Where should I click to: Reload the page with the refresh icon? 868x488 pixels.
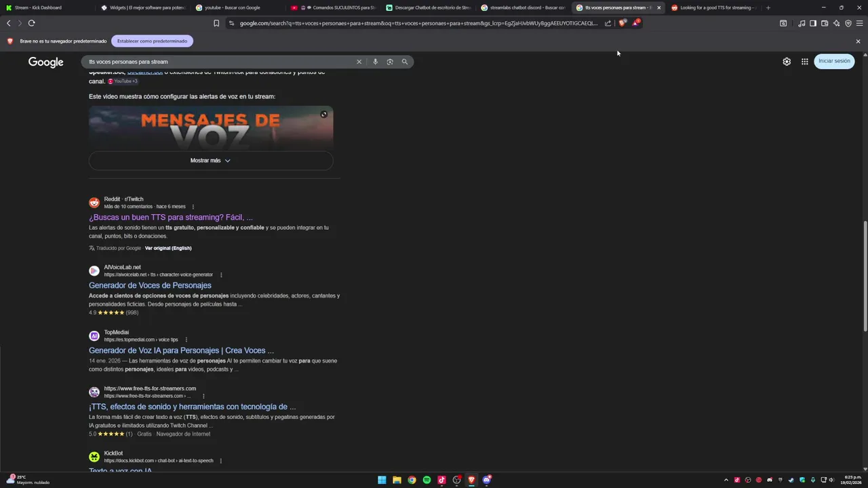pos(31,23)
